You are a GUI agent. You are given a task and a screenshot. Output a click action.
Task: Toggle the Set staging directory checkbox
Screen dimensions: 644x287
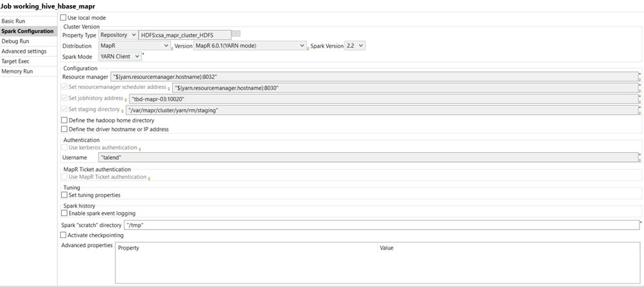(64, 110)
